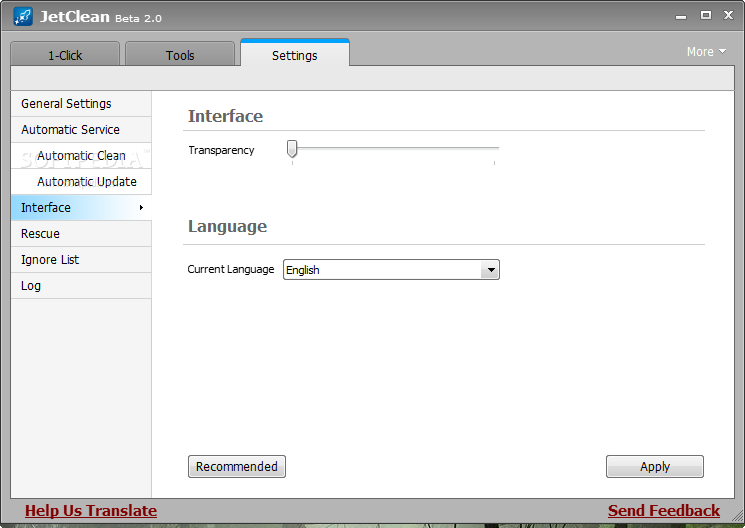Open the Current Language combo box
This screenshot has height=528, width=745.
click(391, 269)
